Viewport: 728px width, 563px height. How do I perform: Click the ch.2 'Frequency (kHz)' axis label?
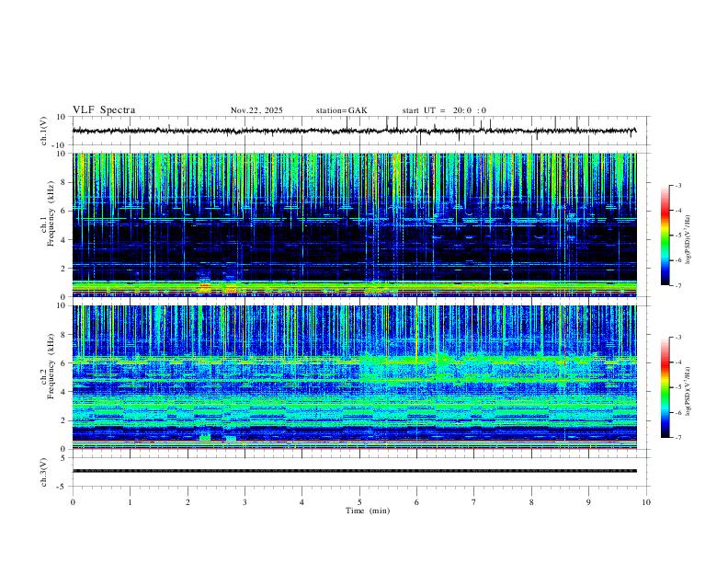(x=51, y=366)
